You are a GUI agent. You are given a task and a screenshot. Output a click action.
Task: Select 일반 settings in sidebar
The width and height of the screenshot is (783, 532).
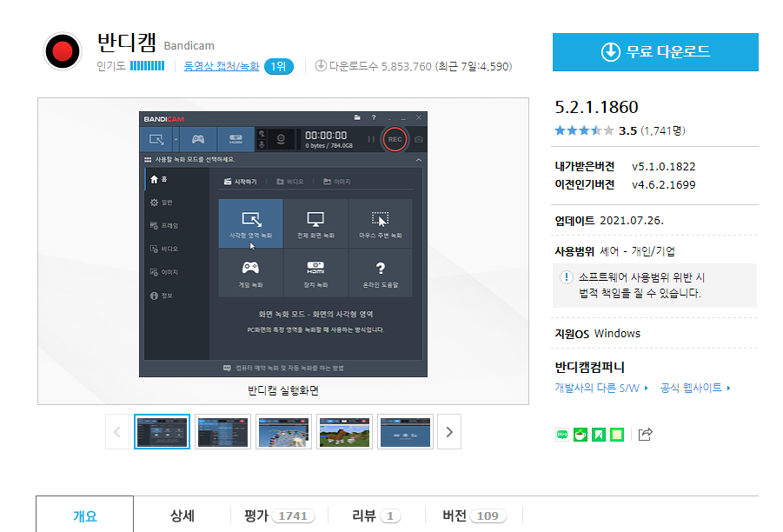[x=176, y=203]
